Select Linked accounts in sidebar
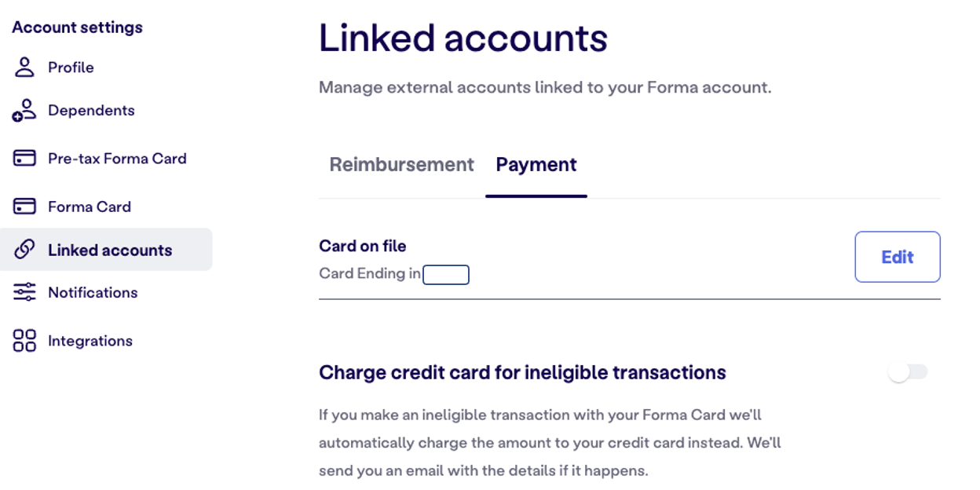Viewport: 980px width, 490px height. [110, 250]
